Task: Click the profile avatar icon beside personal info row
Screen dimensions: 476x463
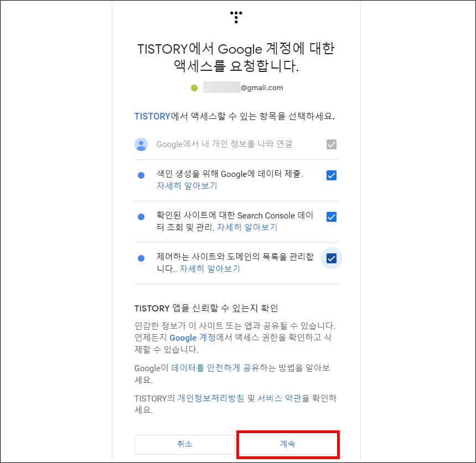Action: [x=142, y=143]
